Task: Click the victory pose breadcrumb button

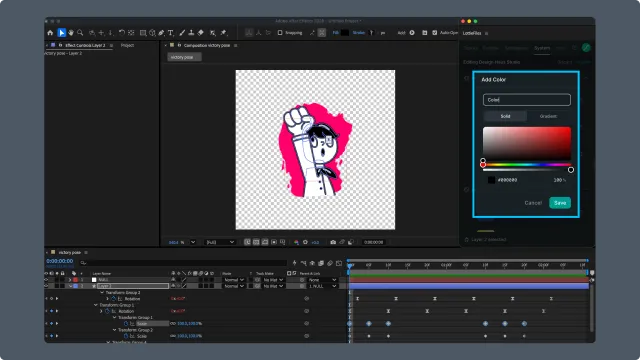Action: coord(184,57)
